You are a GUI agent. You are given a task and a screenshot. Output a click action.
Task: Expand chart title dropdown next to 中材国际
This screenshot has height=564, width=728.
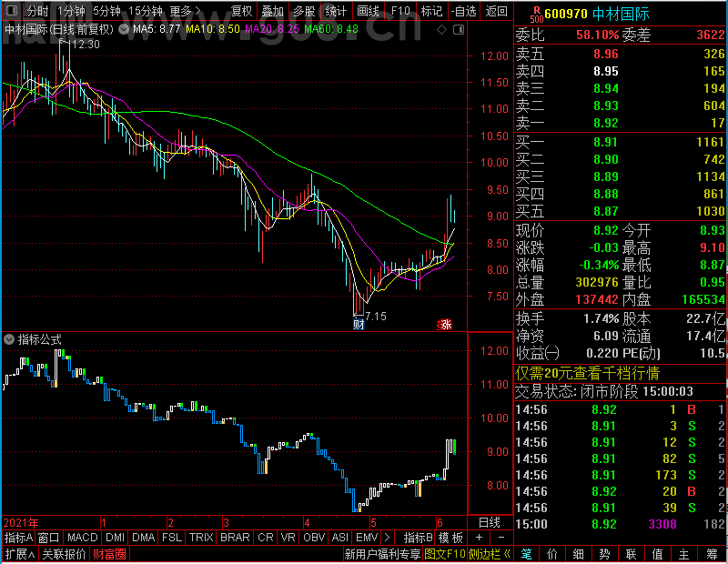pyautogui.click(x=124, y=30)
